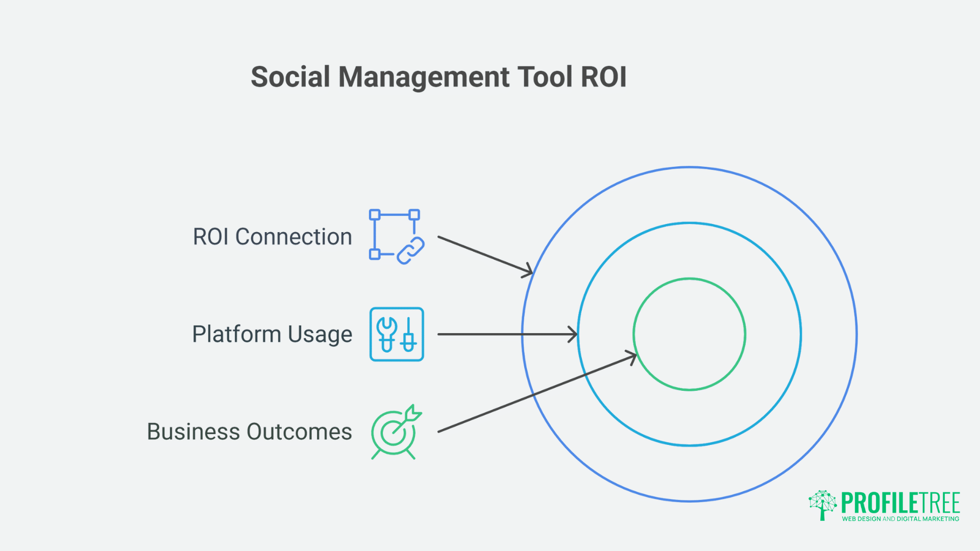Viewport: 980px width, 551px height.
Task: Click the ROI Connection label
Action: [x=272, y=236]
